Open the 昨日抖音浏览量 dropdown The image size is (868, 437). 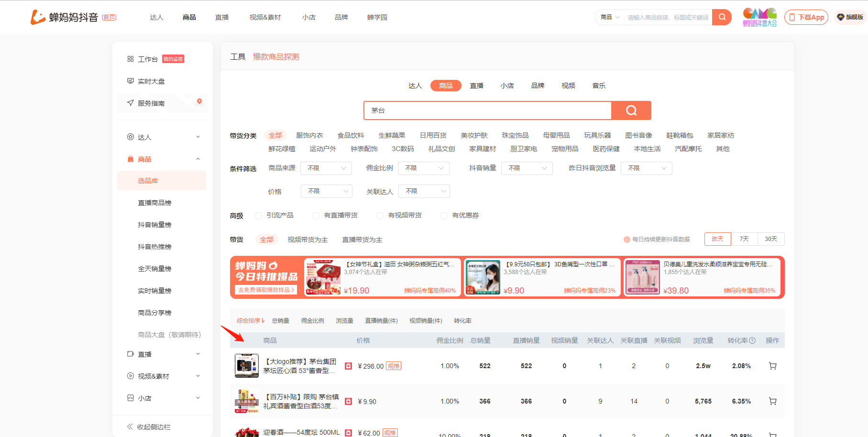pyautogui.click(x=647, y=168)
